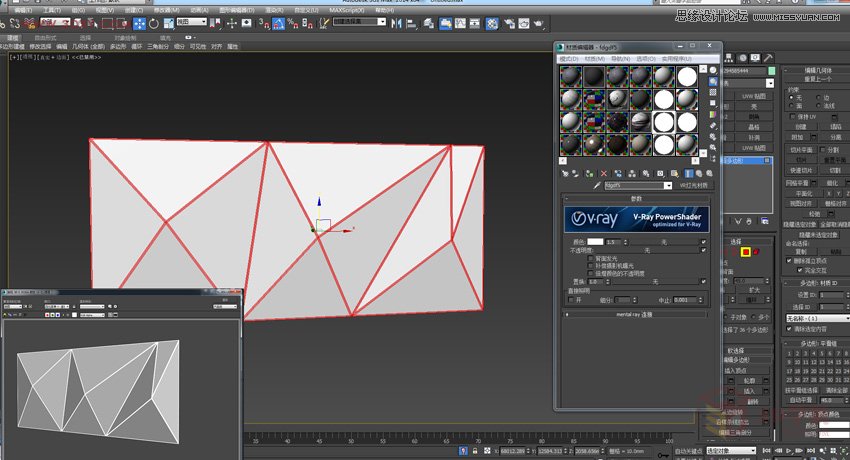
Task: Select the Select and Move tool
Action: coord(139,23)
